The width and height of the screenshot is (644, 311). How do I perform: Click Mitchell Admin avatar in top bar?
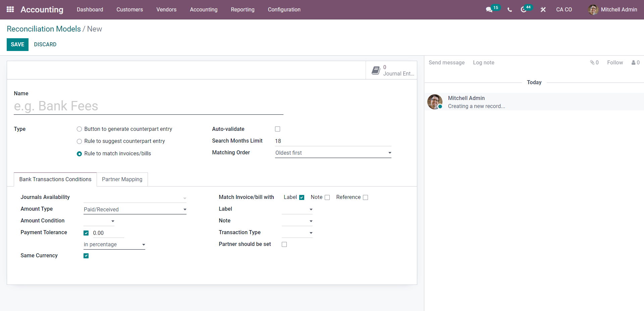point(593,10)
